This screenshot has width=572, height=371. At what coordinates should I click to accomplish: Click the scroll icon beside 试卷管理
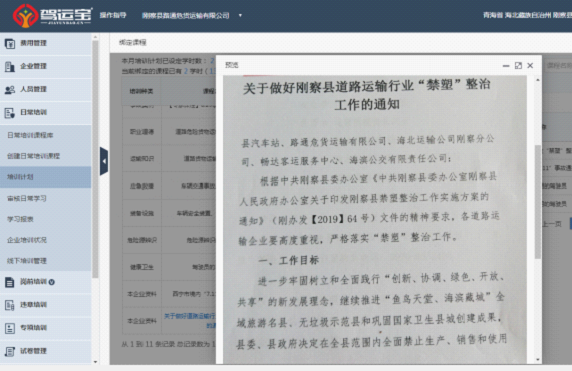coord(9,351)
